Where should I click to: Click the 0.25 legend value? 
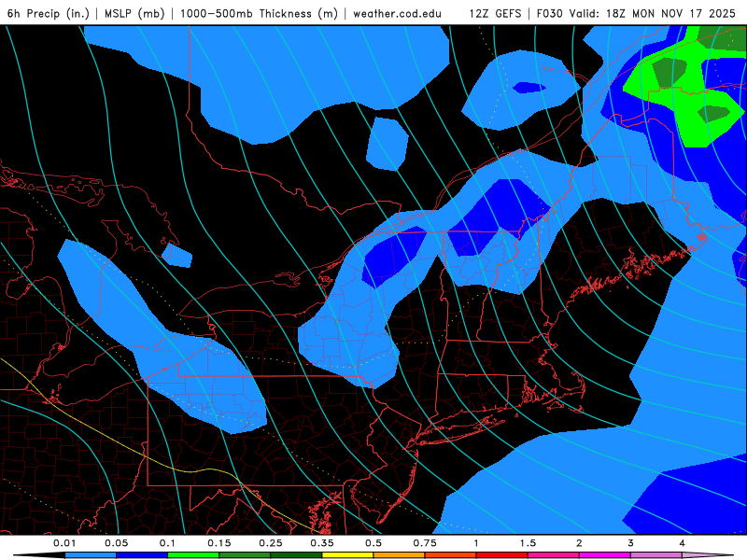[x=271, y=543]
